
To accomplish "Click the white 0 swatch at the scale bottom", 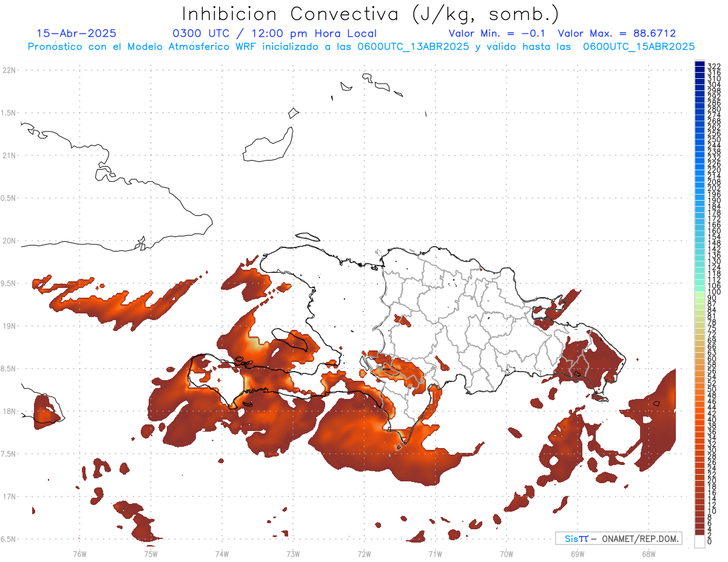I will pos(700,541).
